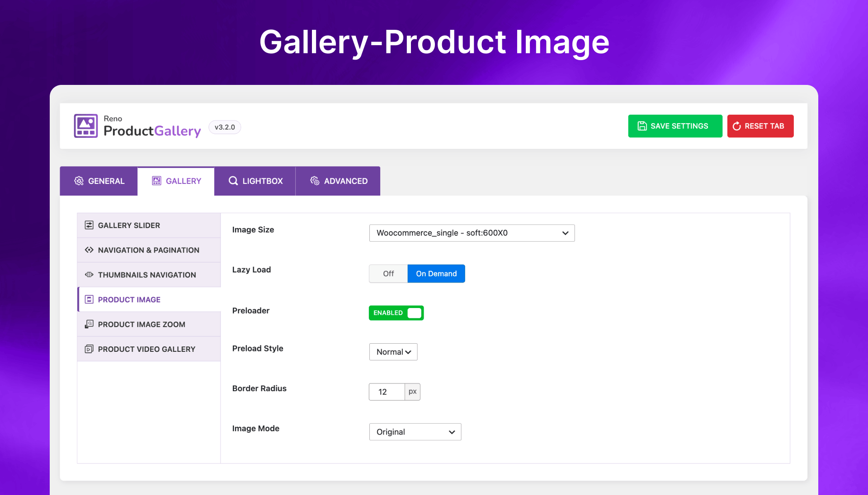This screenshot has height=495, width=868.
Task: Open the Product Video Gallery section
Action: tap(149, 349)
